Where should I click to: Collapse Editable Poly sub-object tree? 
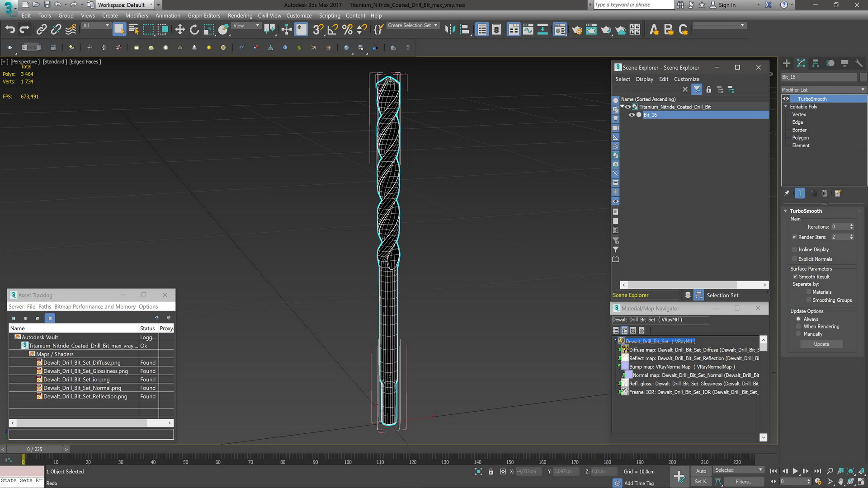point(786,107)
